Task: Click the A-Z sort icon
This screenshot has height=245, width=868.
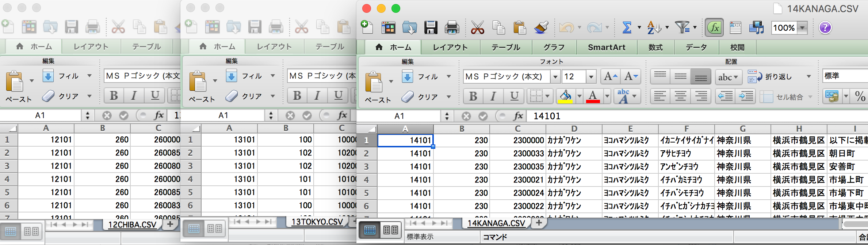Action: [x=654, y=27]
